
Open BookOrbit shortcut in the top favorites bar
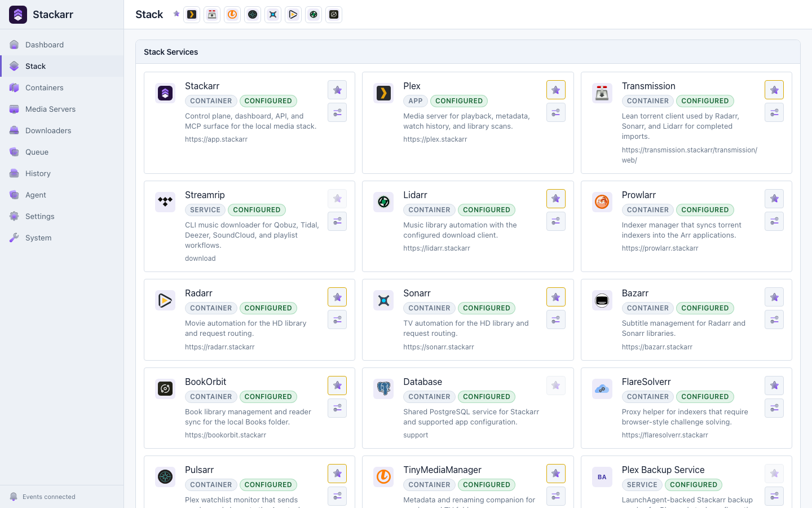pos(334,15)
